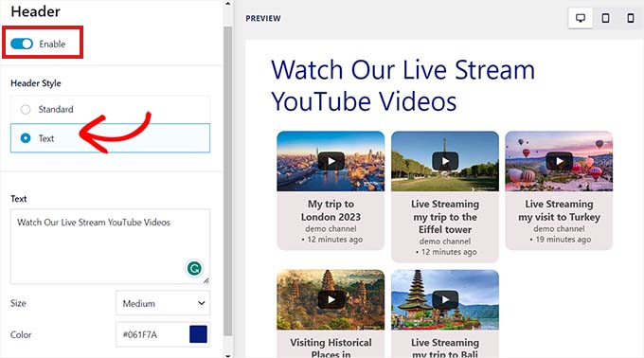Image resolution: width=644 pixels, height=358 pixels.
Task: Play the trip to Bali video
Action: click(445, 299)
